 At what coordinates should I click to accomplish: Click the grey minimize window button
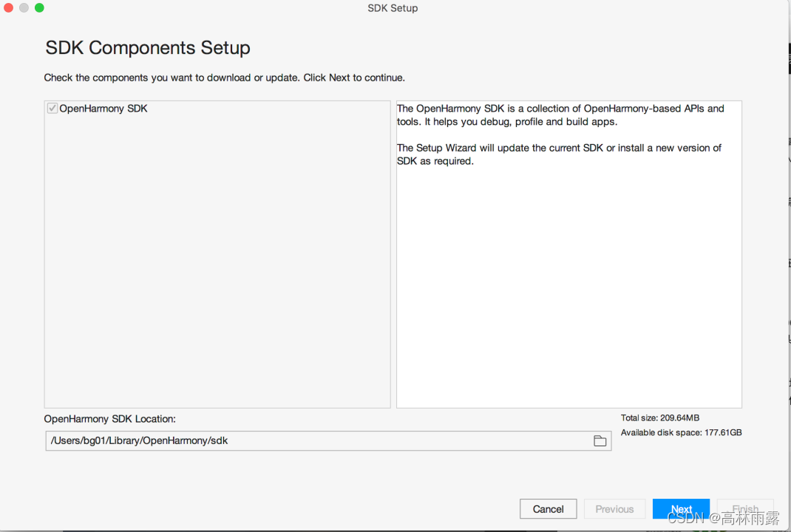click(x=24, y=7)
